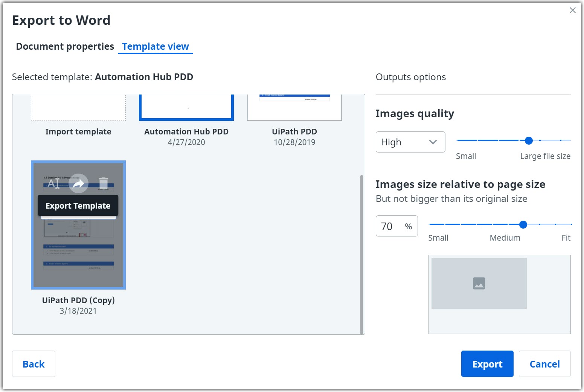The width and height of the screenshot is (584, 392).
Task: Select the Template view tab
Action: point(156,46)
